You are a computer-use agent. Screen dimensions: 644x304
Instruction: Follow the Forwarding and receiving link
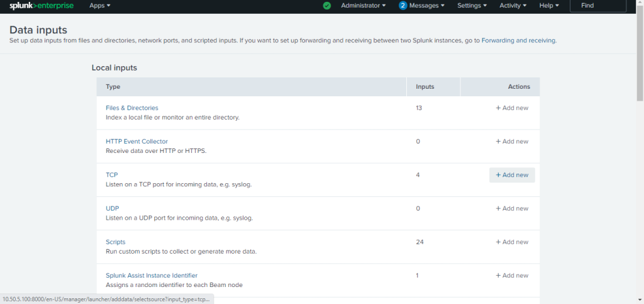(x=518, y=41)
